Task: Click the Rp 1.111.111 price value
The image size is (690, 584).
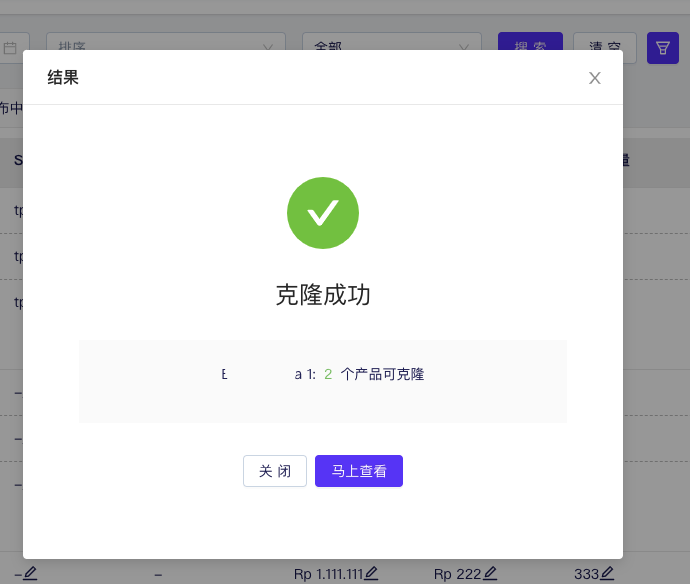Action: 327,574
